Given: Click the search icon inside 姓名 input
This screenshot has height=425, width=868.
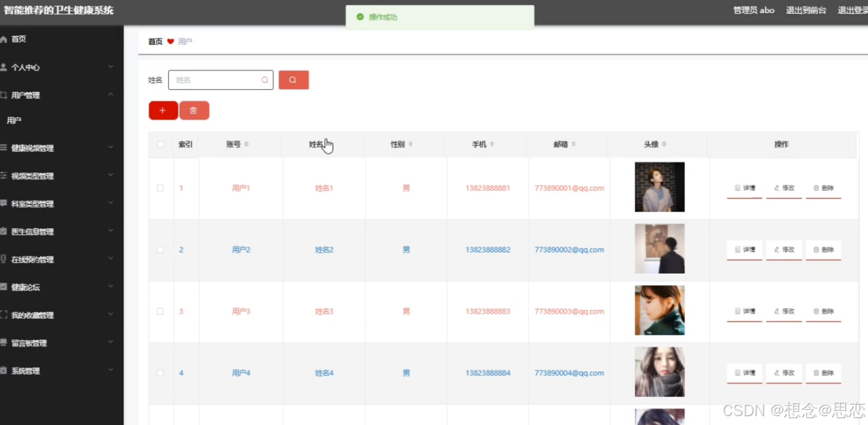Looking at the screenshot, I should click(x=265, y=80).
